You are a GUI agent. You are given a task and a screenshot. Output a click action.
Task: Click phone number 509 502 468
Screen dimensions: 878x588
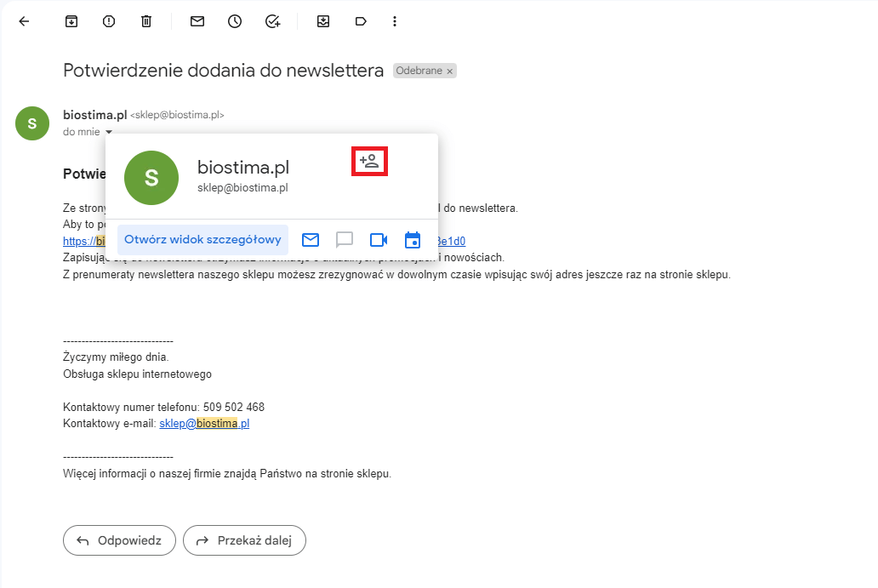233,407
